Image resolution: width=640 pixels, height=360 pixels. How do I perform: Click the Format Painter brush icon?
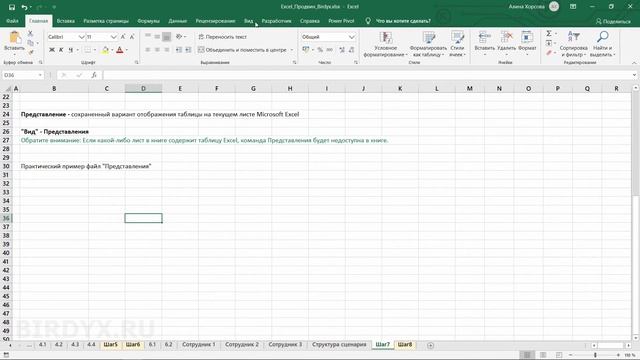(31, 52)
